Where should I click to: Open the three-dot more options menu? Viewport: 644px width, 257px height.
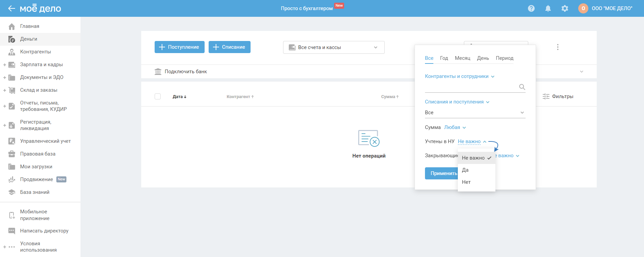coord(558,47)
